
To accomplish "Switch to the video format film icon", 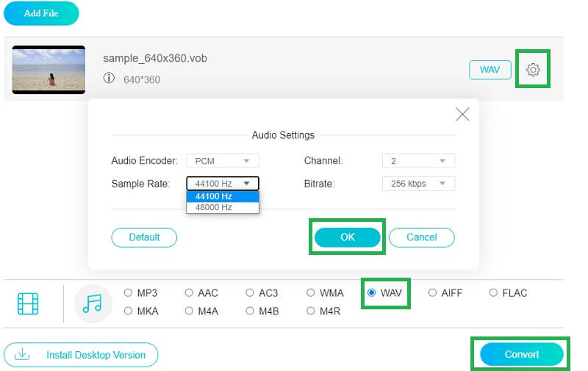I will (28, 303).
